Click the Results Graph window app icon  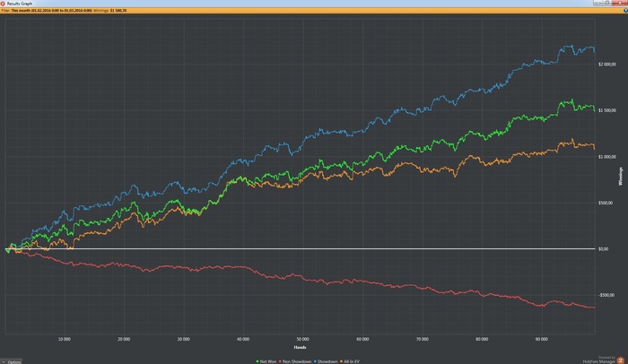(3, 4)
